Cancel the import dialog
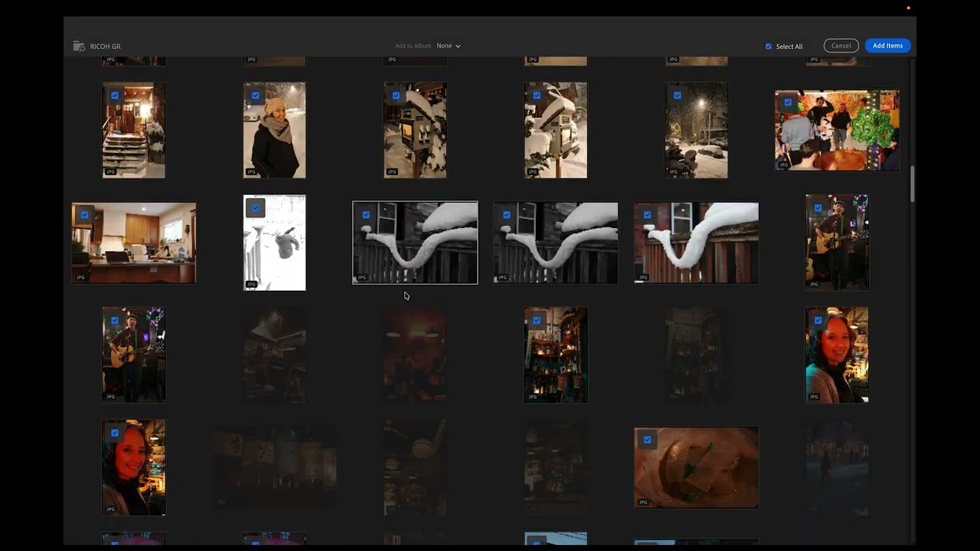980x551 pixels. (x=841, y=45)
